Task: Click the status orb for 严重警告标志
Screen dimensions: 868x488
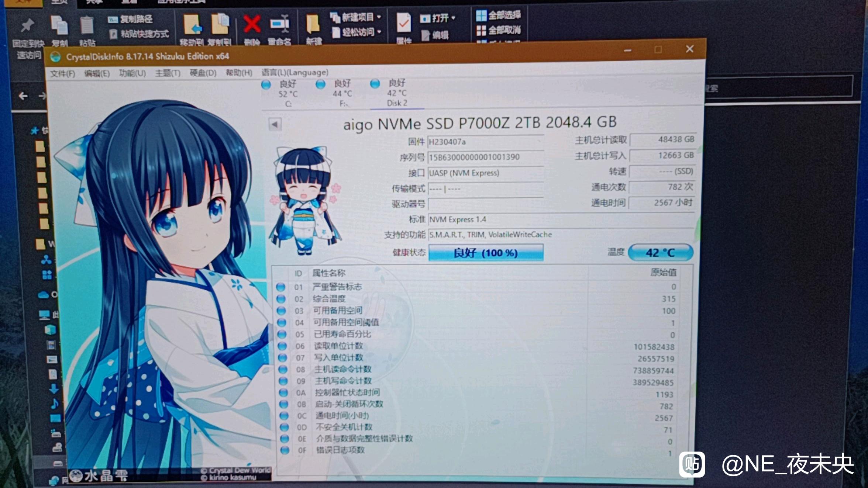Action: [x=280, y=287]
